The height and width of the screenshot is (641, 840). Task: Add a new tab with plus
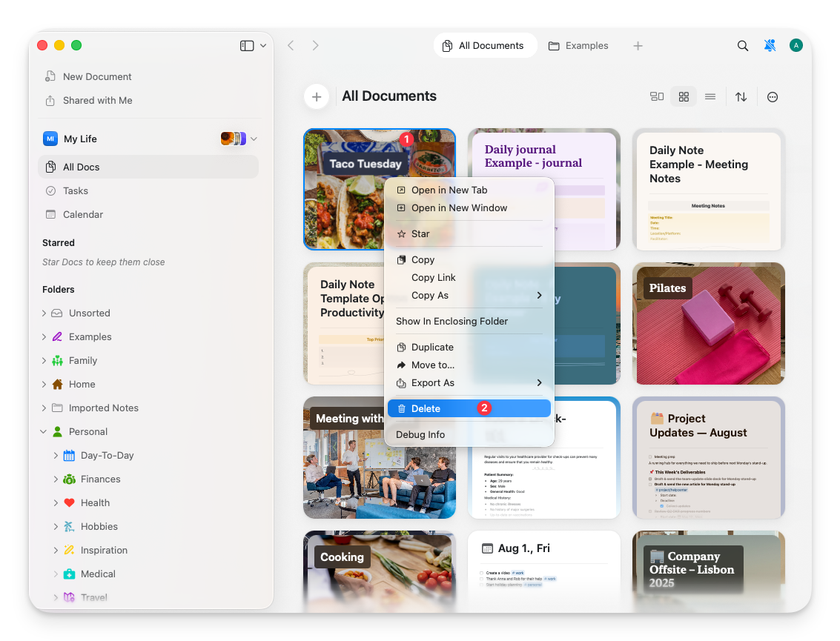638,45
